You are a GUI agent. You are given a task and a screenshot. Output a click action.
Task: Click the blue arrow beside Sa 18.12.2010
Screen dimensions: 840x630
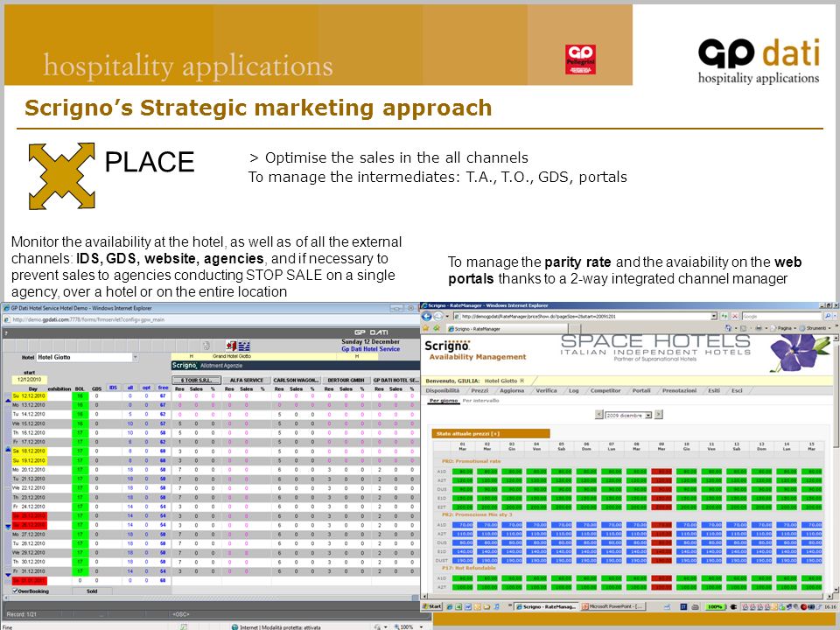(8, 449)
